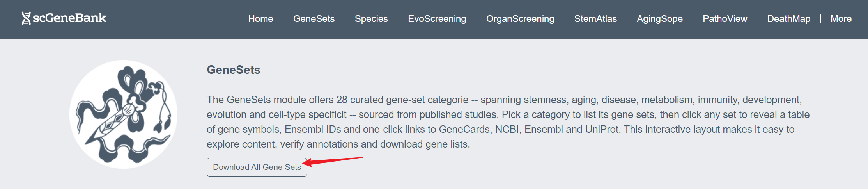Viewport: 868px width, 189px height.
Task: Click the circular GeneSets illustration
Action: click(123, 114)
